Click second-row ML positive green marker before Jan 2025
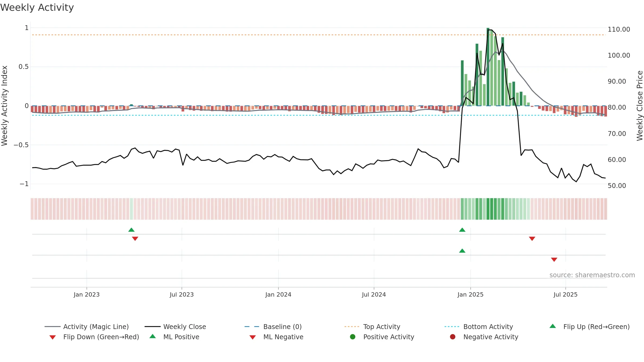Image resolution: width=644 pixels, height=362 pixels. (462, 251)
